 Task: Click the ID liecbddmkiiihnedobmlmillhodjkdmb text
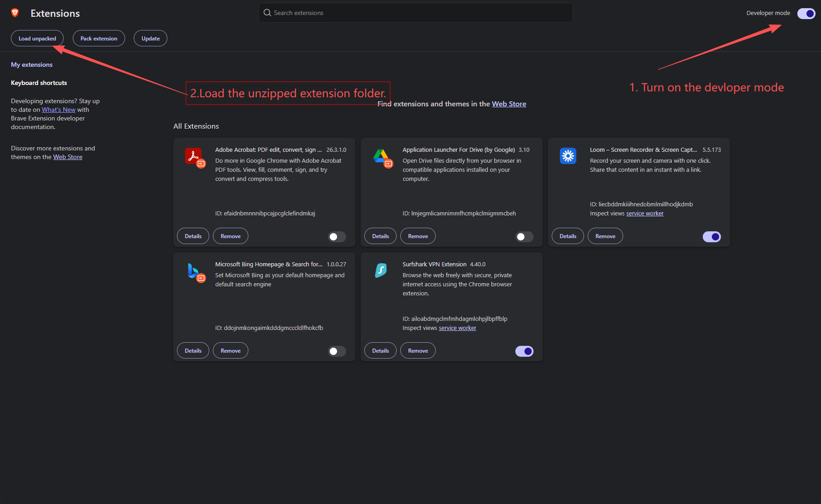(x=641, y=205)
